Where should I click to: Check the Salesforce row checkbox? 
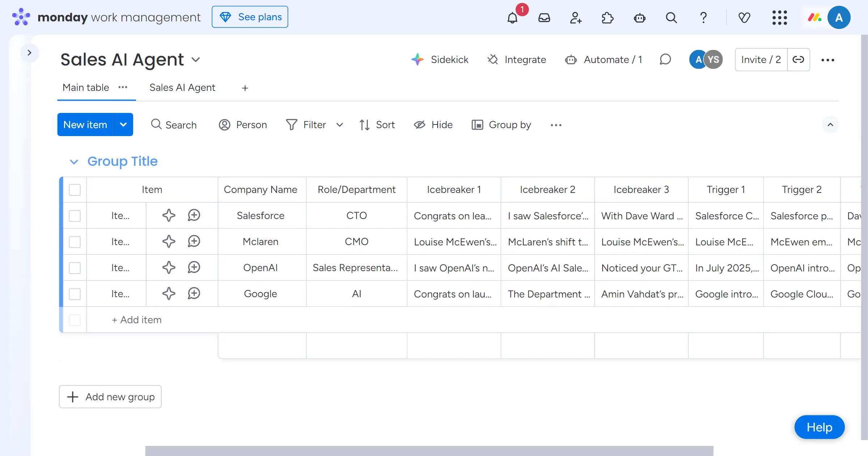[x=75, y=216]
